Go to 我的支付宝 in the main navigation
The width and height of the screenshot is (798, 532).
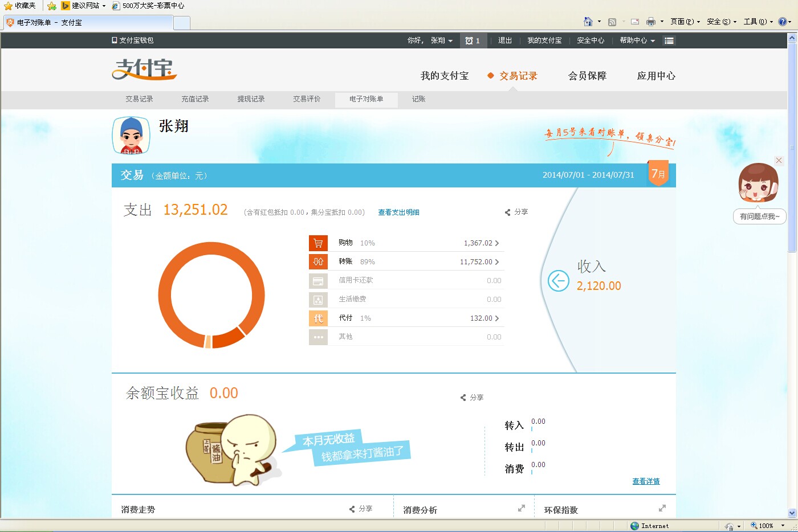(445, 76)
